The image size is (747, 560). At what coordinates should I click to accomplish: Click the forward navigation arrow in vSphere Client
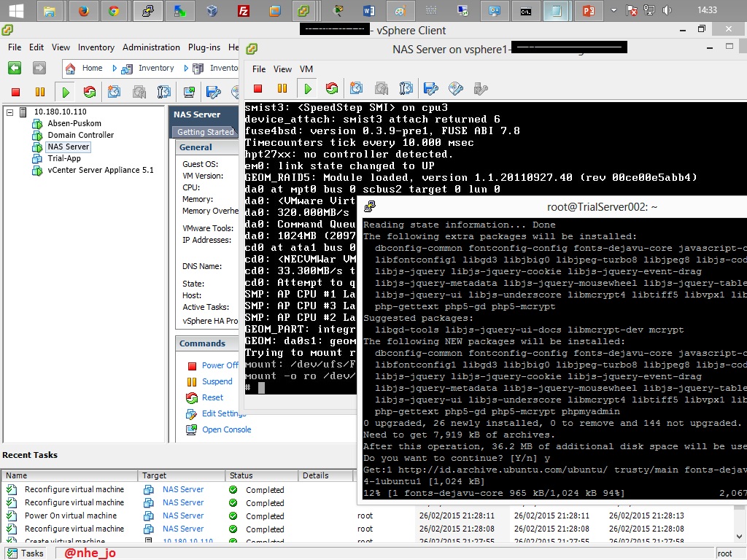pyautogui.click(x=39, y=68)
